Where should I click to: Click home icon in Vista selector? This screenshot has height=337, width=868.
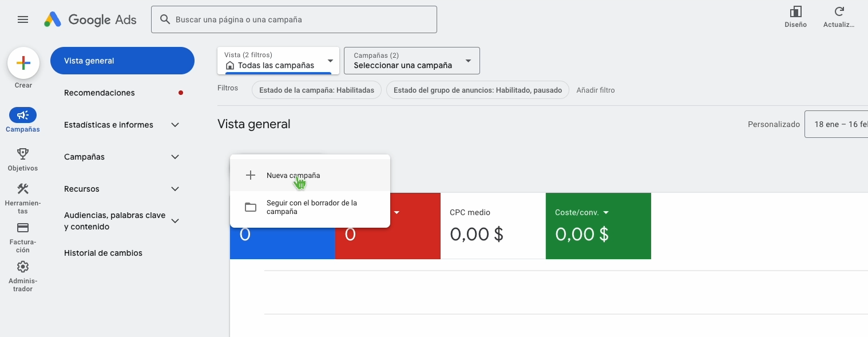click(230, 65)
